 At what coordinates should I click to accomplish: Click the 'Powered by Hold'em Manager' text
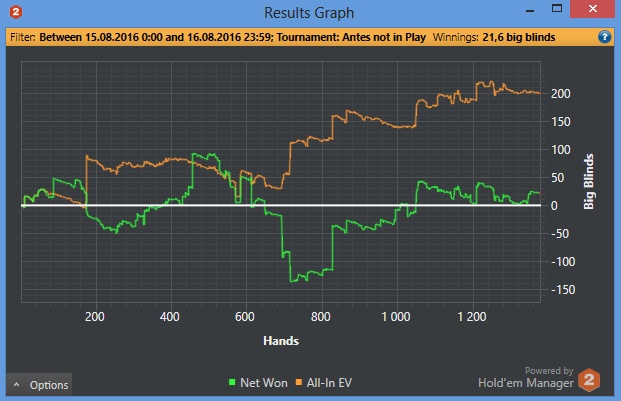(x=526, y=377)
